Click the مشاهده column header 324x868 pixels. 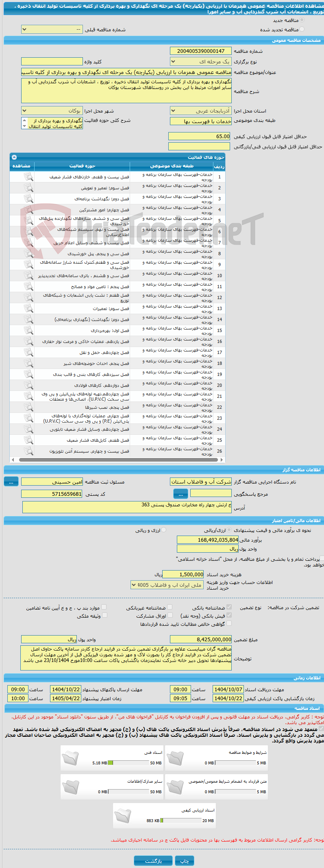(22, 166)
